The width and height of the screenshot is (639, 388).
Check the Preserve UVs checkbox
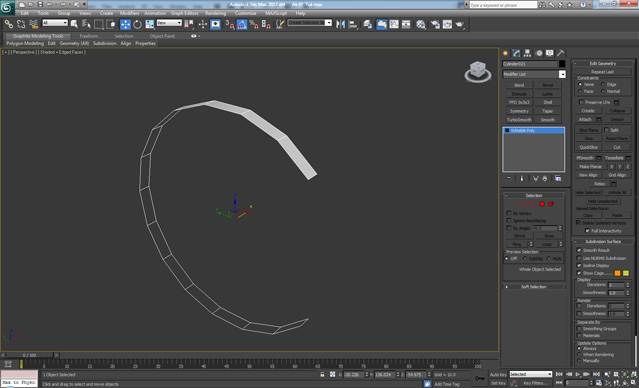tap(582, 102)
